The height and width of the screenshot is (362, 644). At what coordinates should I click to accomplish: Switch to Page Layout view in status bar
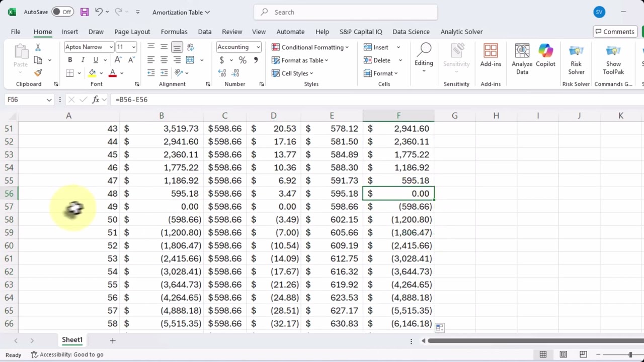click(x=563, y=354)
